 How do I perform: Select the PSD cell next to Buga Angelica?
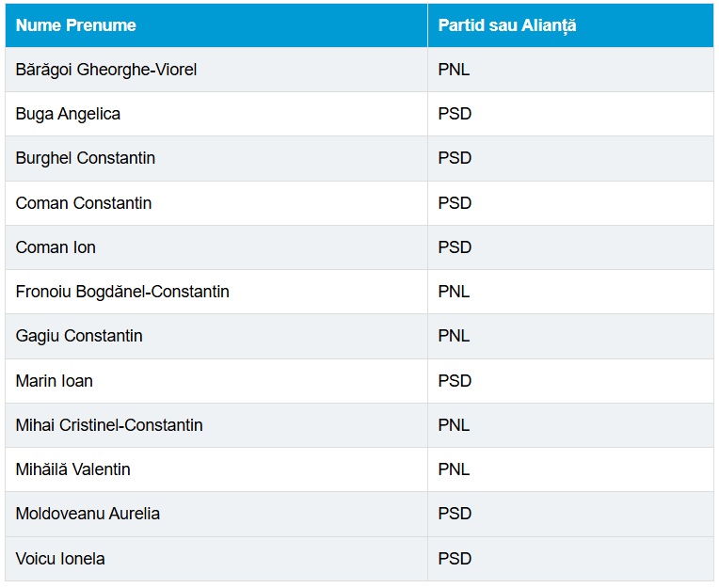pyautogui.click(x=455, y=114)
